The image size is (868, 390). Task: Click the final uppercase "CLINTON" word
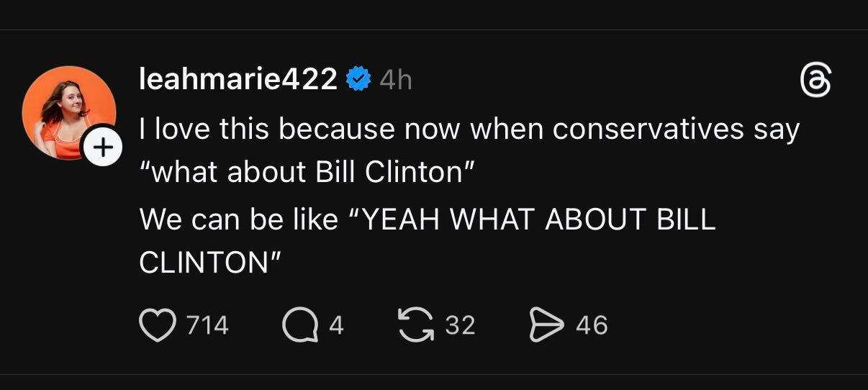point(203,263)
